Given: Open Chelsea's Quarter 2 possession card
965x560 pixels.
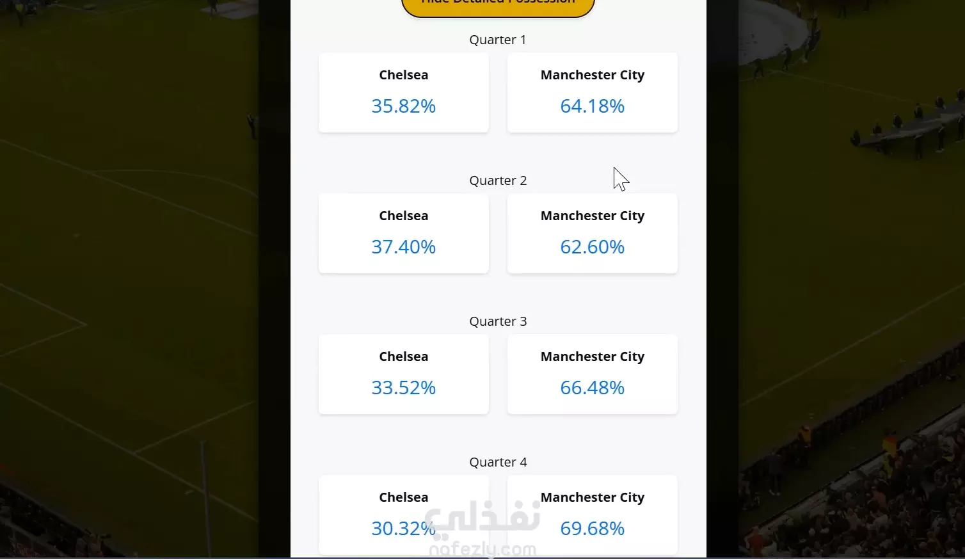Looking at the screenshot, I should point(404,234).
